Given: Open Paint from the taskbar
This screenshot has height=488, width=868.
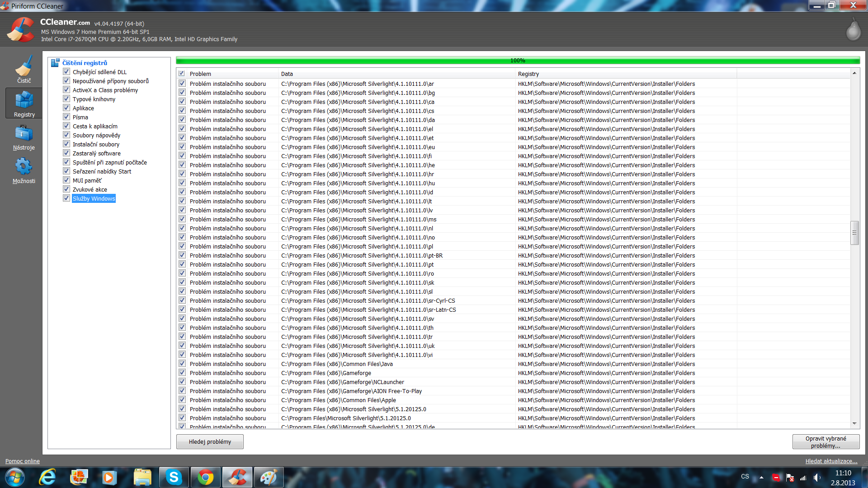Looking at the screenshot, I should (269, 477).
